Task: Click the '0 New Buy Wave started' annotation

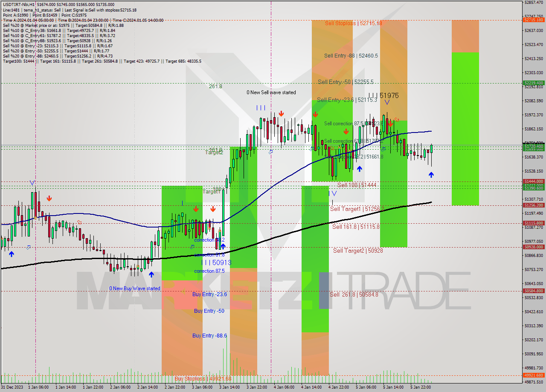Action: pos(135,288)
